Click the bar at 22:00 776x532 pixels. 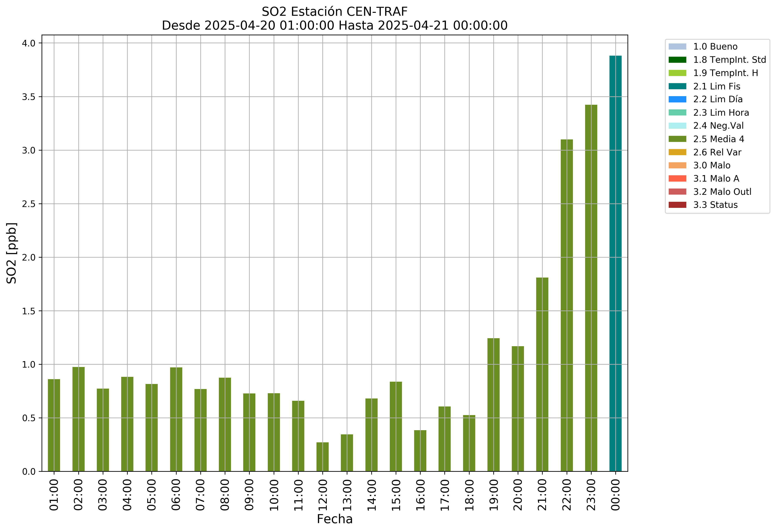[567, 305]
